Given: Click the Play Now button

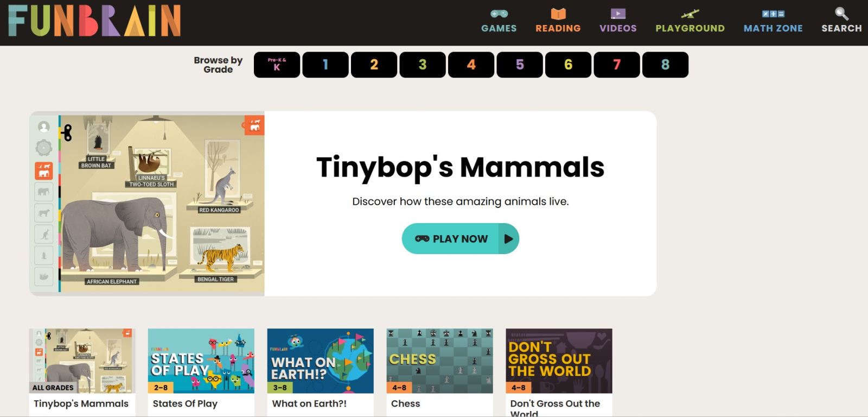Looking at the screenshot, I should pos(460,238).
